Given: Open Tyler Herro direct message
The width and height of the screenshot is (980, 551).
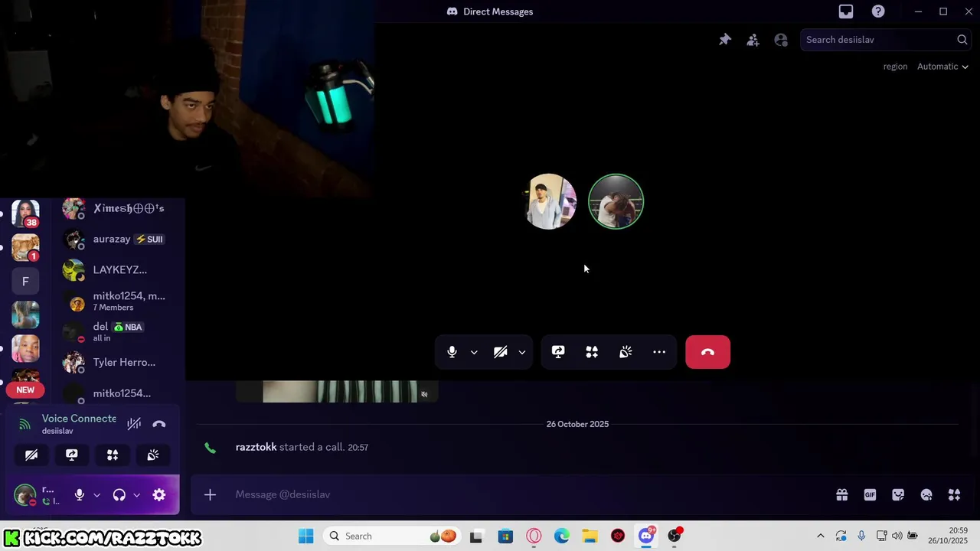Looking at the screenshot, I should point(119,362).
